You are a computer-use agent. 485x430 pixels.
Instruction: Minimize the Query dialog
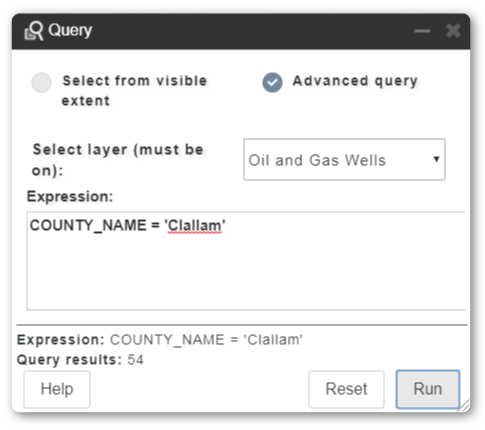(422, 31)
